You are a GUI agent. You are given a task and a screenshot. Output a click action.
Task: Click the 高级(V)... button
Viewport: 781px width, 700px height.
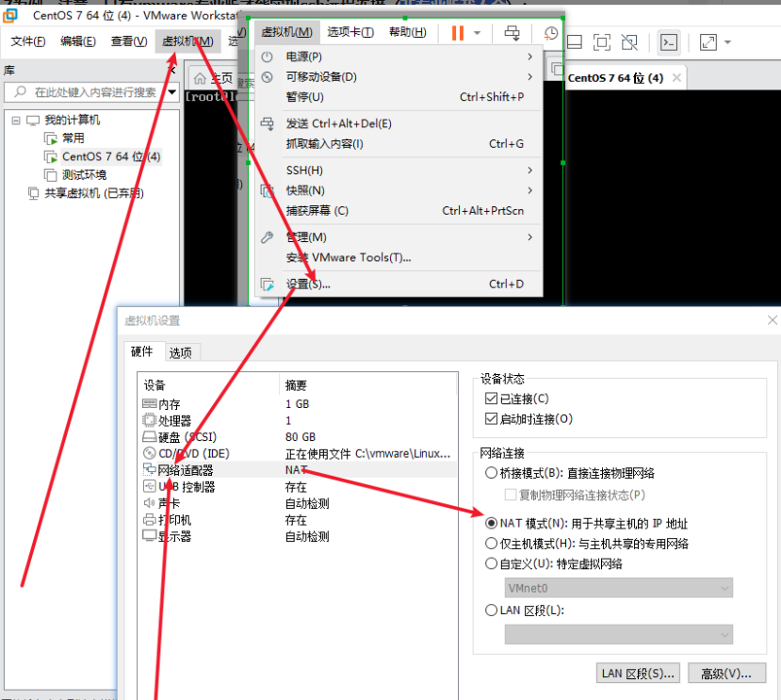(x=726, y=673)
